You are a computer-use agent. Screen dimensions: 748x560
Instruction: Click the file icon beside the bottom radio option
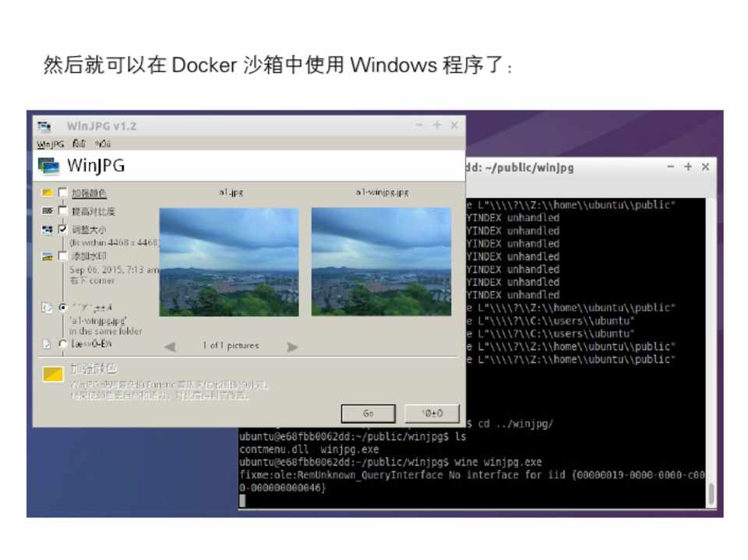48,343
